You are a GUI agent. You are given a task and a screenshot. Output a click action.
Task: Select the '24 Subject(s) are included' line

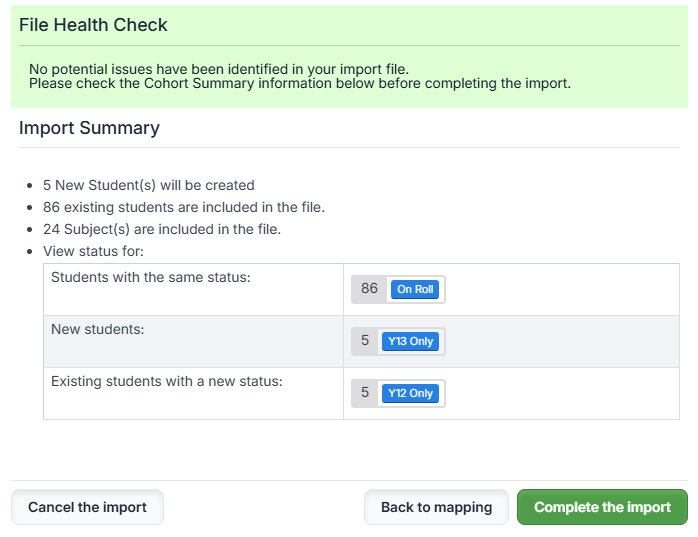tap(161, 229)
